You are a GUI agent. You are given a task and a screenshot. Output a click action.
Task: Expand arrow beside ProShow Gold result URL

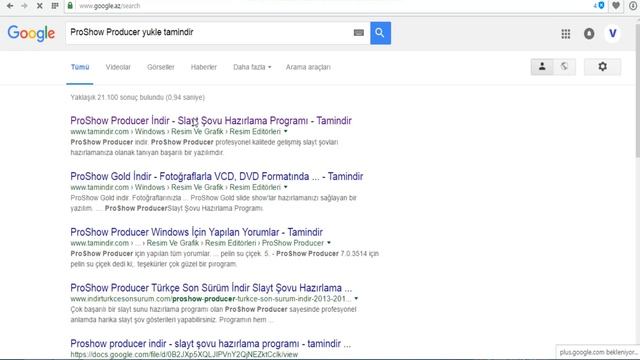286,187
